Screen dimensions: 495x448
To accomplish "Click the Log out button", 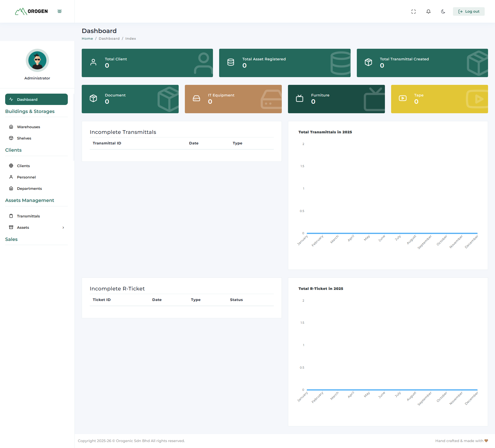I will pos(469,12).
